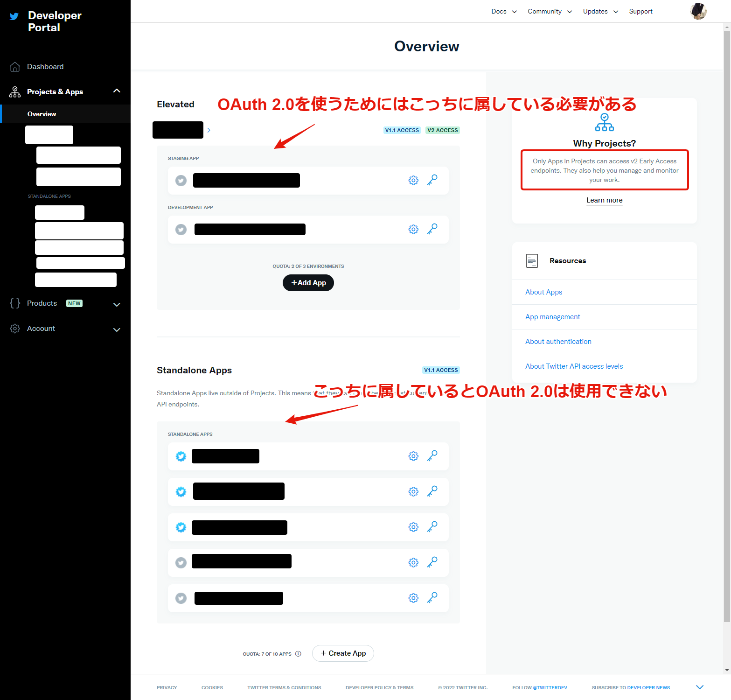
Task: Collapse the Projects & Apps section chevron
Action: point(117,91)
